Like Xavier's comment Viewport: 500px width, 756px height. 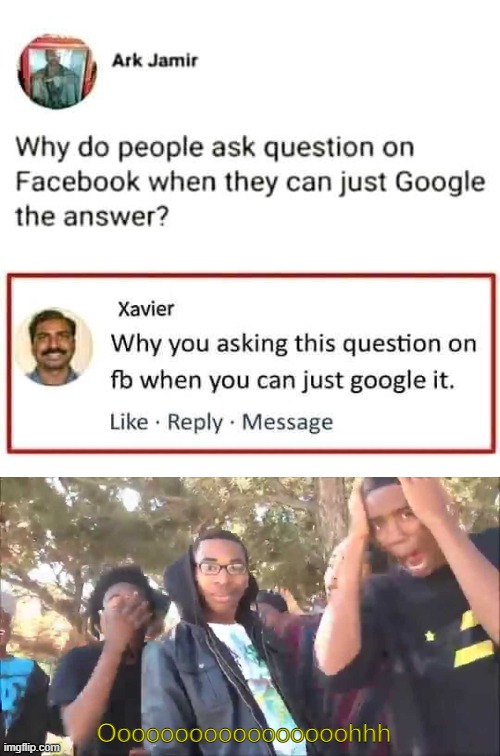(129, 422)
